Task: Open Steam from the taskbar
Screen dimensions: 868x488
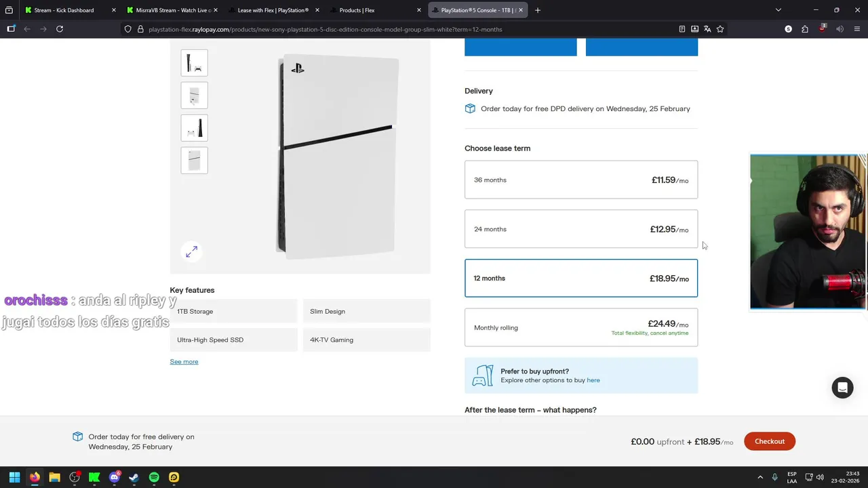Action: point(134,477)
